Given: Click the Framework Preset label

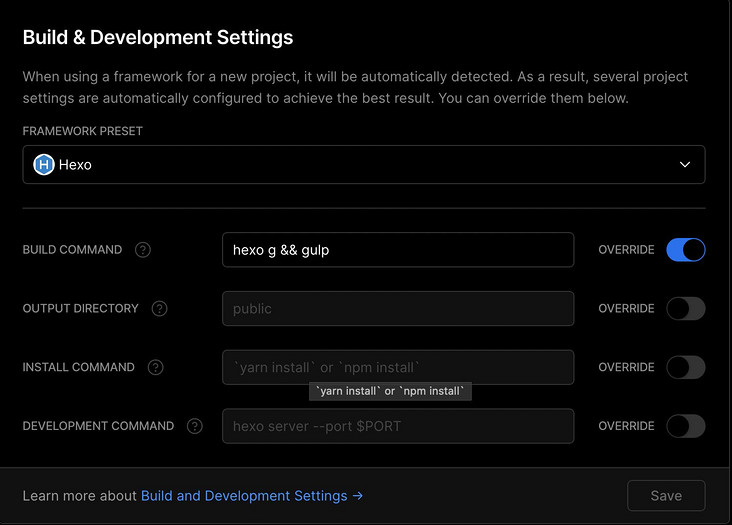Looking at the screenshot, I should [86, 131].
